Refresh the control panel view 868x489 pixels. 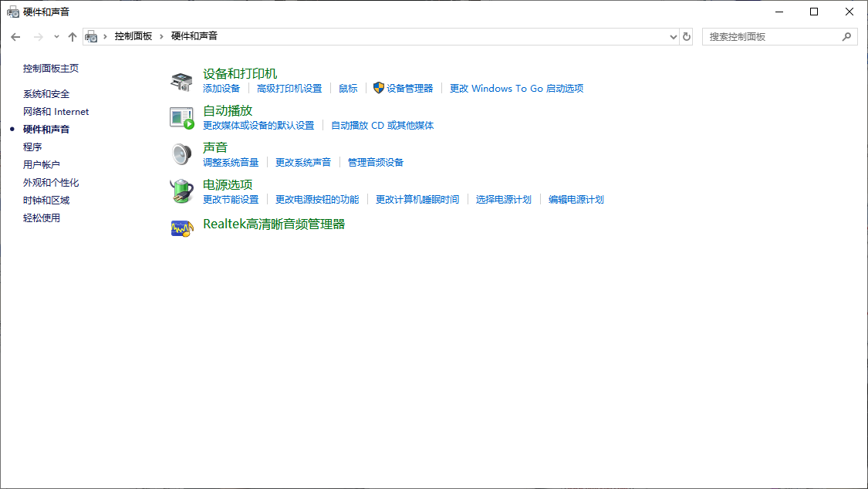687,36
